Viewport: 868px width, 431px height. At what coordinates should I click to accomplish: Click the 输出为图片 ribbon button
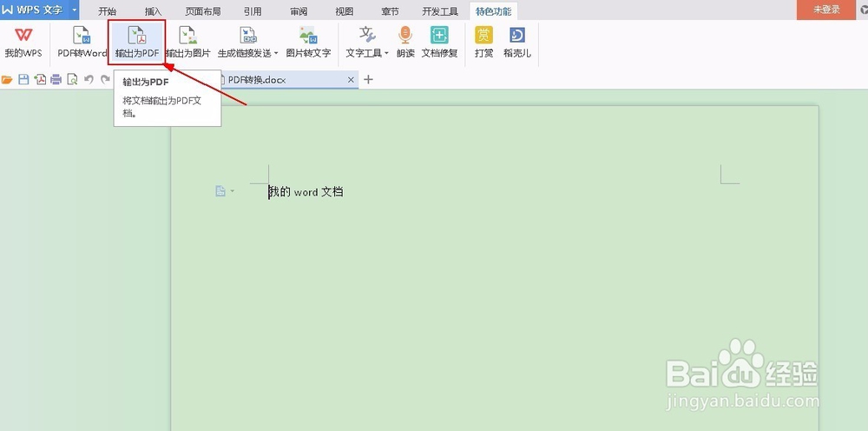[188, 43]
